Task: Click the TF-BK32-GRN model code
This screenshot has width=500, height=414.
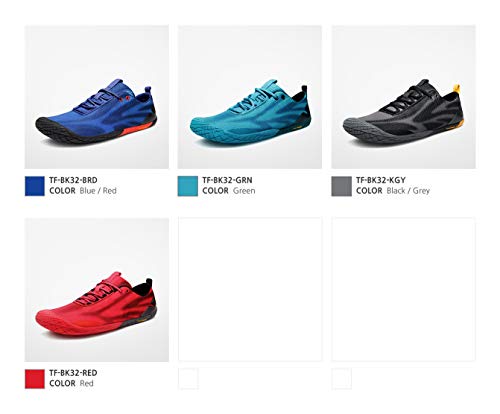Action: [227, 180]
